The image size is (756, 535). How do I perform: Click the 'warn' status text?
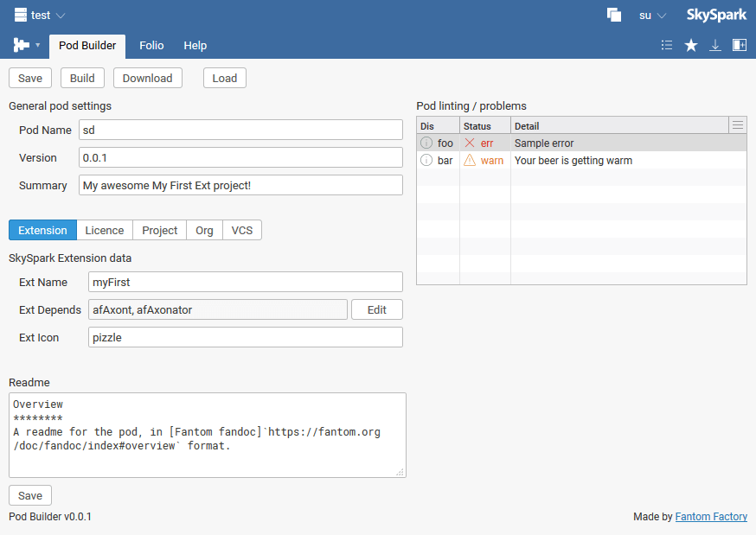[x=492, y=161]
